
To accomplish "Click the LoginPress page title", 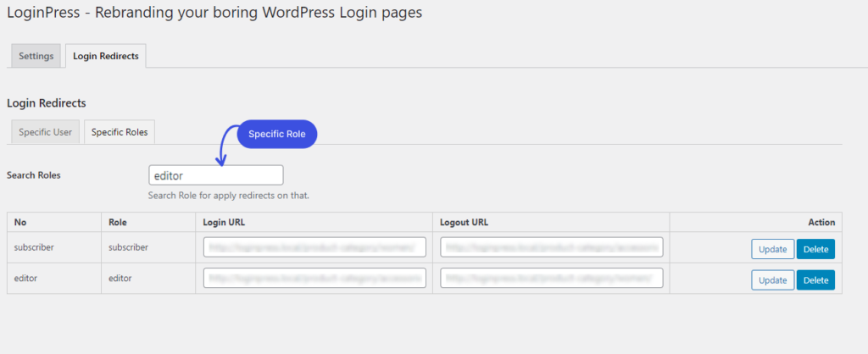I will click(x=214, y=13).
